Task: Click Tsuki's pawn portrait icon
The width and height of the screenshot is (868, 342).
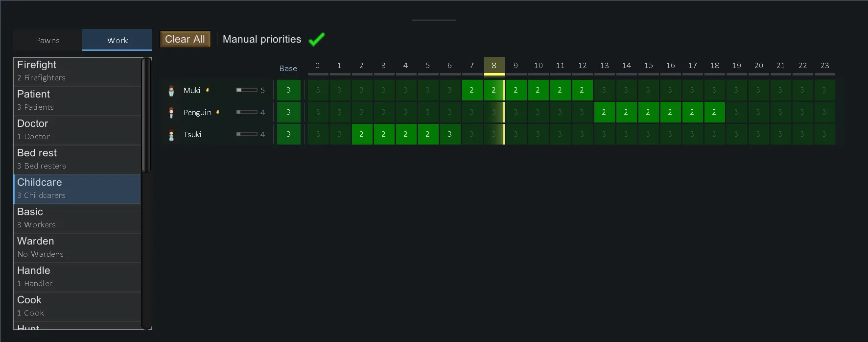Action: 171,135
